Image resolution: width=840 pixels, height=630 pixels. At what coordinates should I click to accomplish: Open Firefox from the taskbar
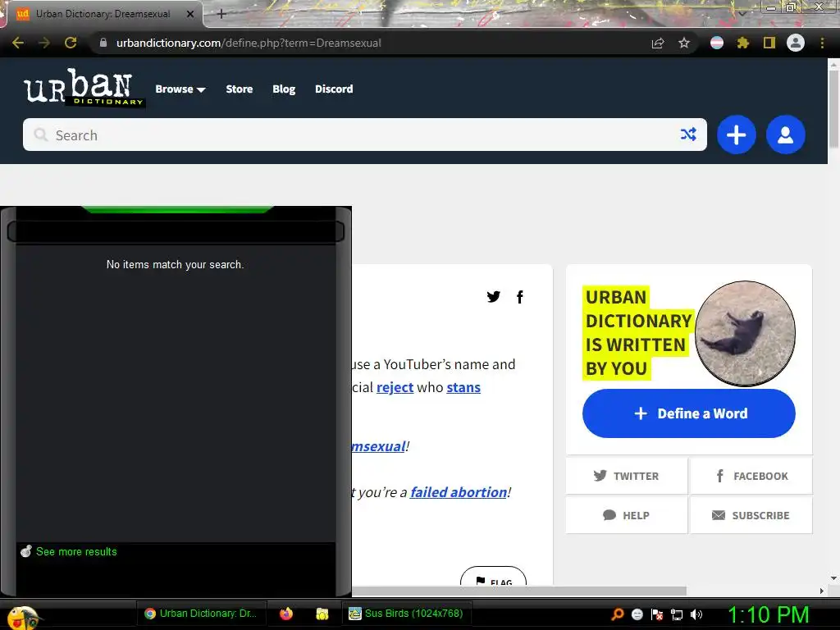pyautogui.click(x=286, y=614)
